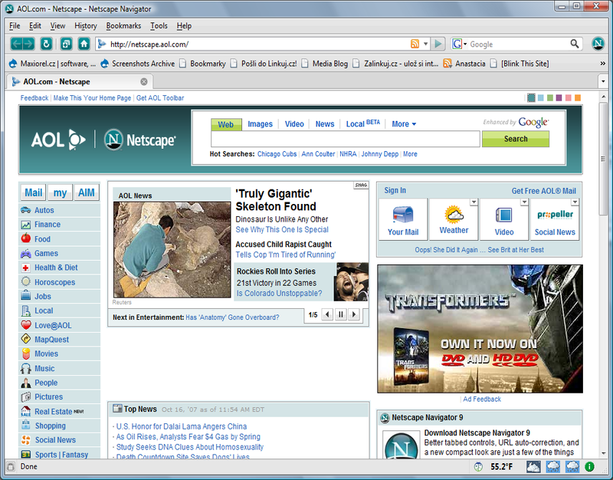The height and width of the screenshot is (480, 613).
Task: Click the Finance chart icon
Action: click(x=26, y=224)
